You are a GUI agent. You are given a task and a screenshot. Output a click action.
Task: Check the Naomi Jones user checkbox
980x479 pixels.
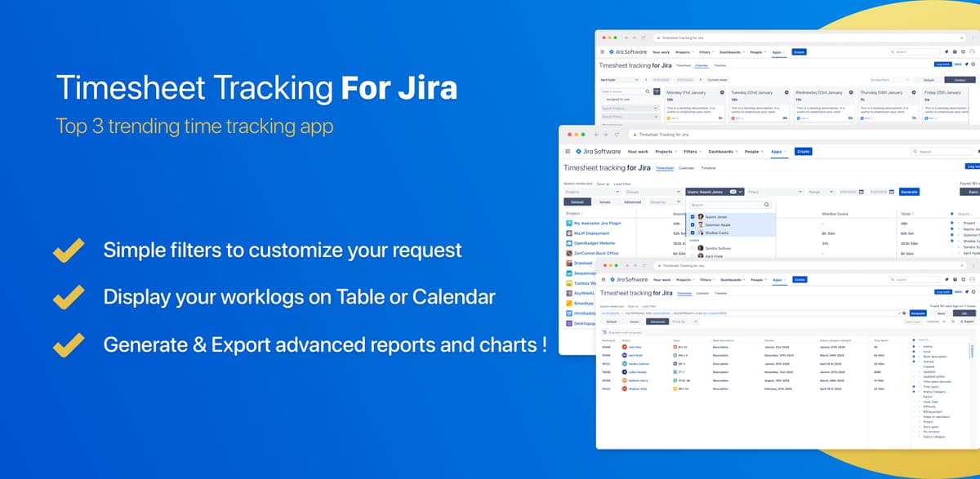(x=693, y=217)
